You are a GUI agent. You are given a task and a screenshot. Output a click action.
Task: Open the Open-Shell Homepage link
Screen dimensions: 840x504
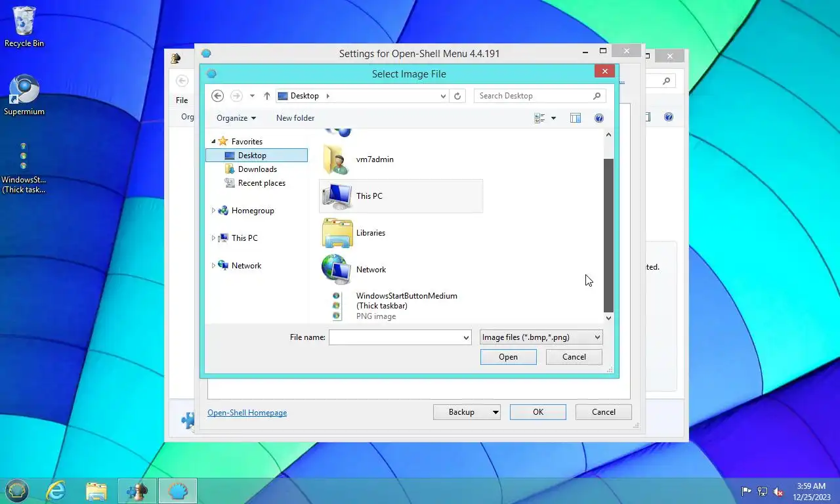pyautogui.click(x=247, y=413)
